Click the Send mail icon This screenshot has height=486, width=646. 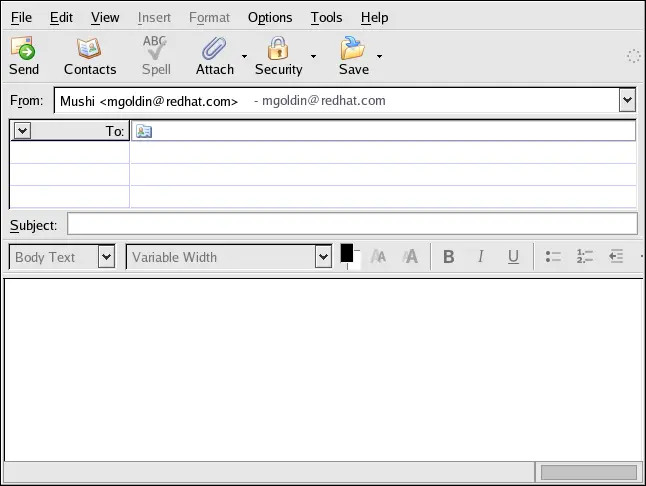click(x=23, y=48)
